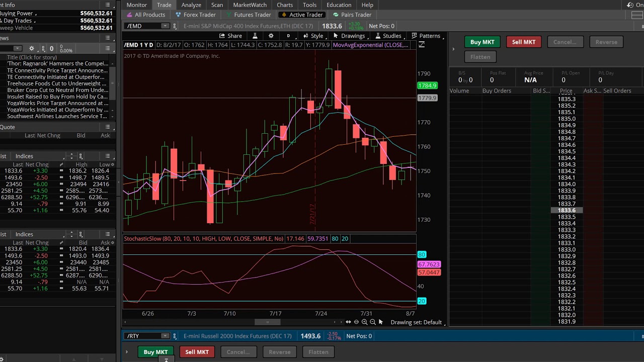Click the Reverse button under /RTY
This screenshot has height=362, width=644.
(x=280, y=352)
